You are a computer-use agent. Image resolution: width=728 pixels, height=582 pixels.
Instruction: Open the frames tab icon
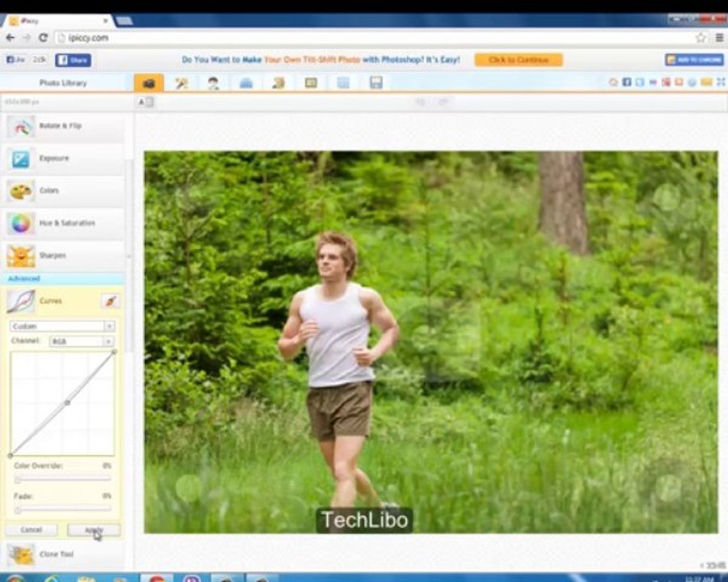tap(311, 83)
